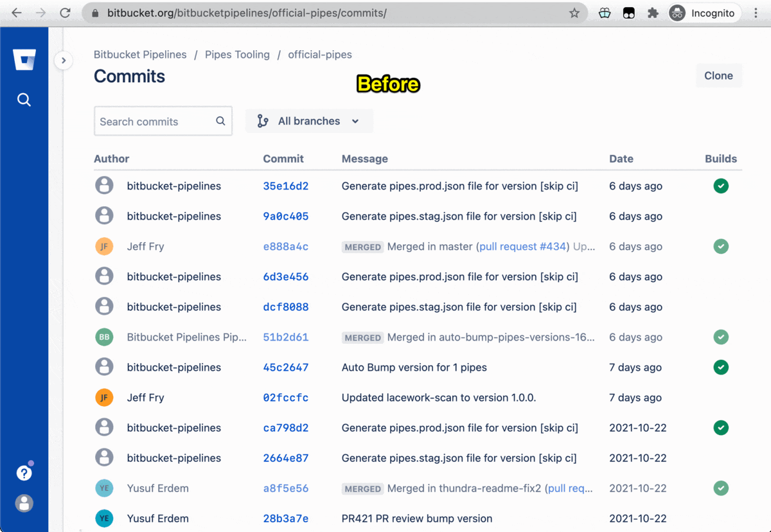Click the Clone button
The height and width of the screenshot is (532, 771).
coord(718,75)
